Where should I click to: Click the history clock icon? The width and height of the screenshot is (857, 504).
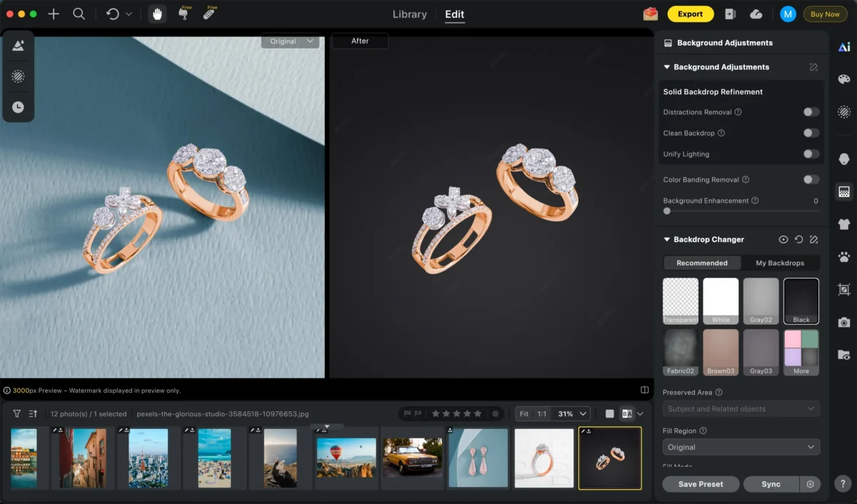pos(18,107)
